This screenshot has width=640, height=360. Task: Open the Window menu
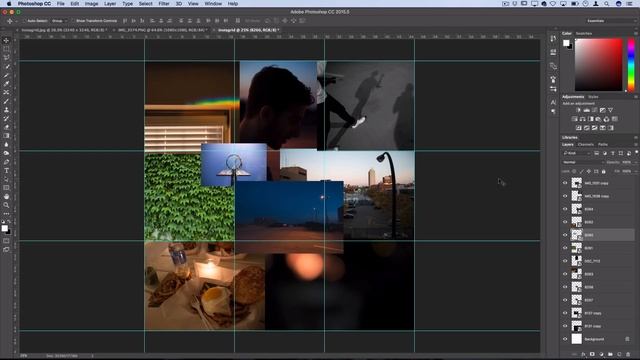[x=213, y=4]
